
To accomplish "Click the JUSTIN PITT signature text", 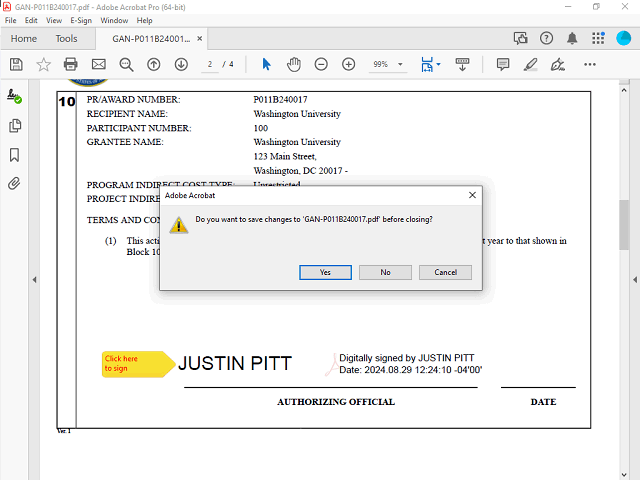I will point(235,363).
